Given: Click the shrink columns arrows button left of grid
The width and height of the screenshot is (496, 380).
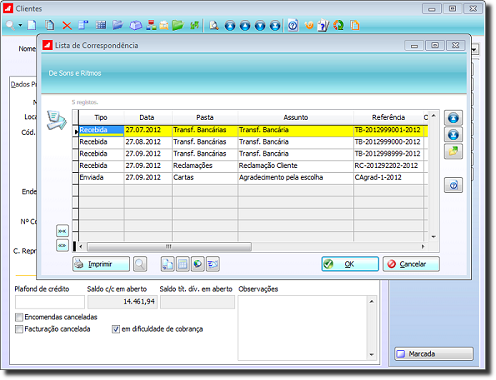Looking at the screenshot, I should 62,231.
